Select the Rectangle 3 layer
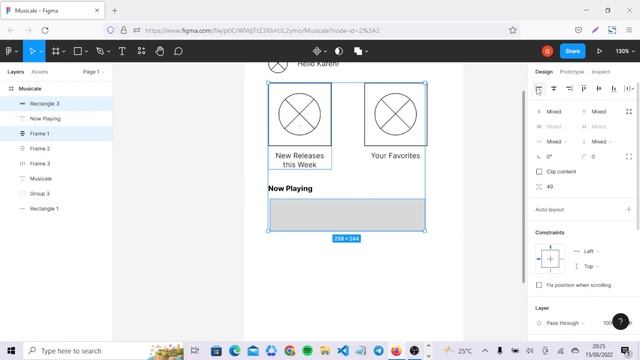Screen dimensions: 640x360 coord(56,104)
